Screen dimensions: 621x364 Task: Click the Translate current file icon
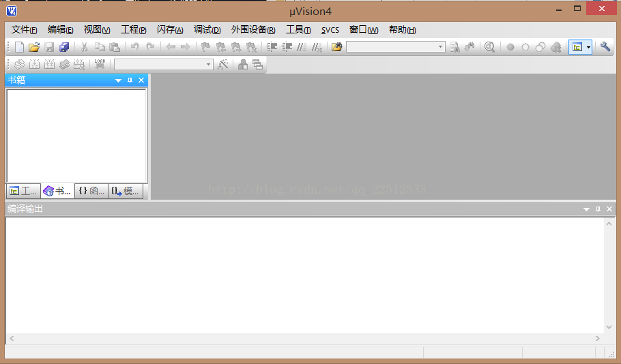[19, 65]
